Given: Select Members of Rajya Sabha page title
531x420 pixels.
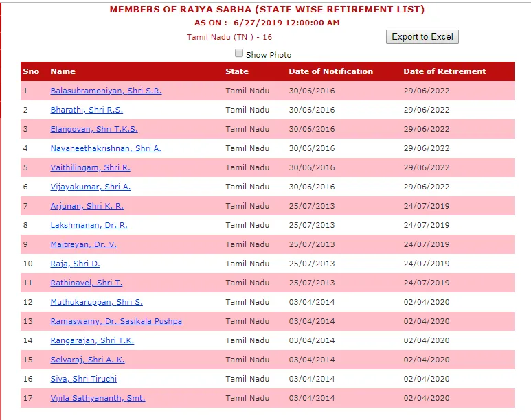Looking at the screenshot, I should 267,9.
